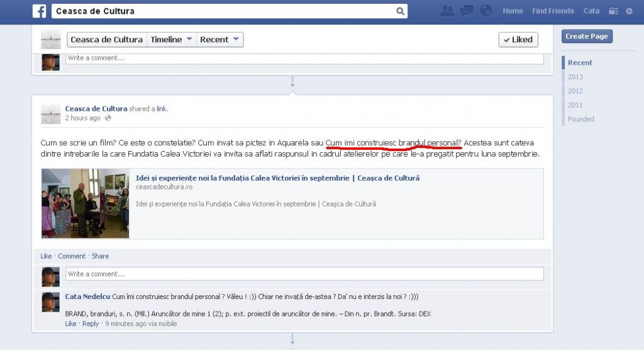Jump to 2012 in the timeline
Screen dimensions: 644x350
[x=575, y=91]
